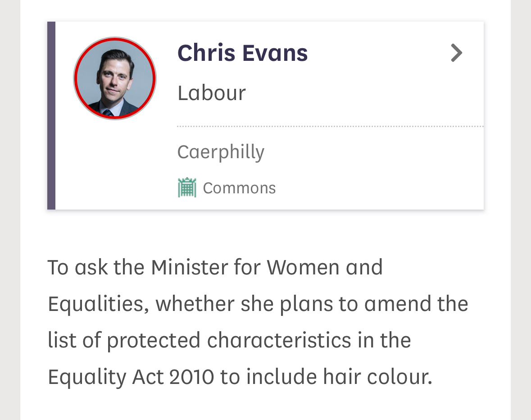Click the Caerphilly constituency text

click(220, 152)
